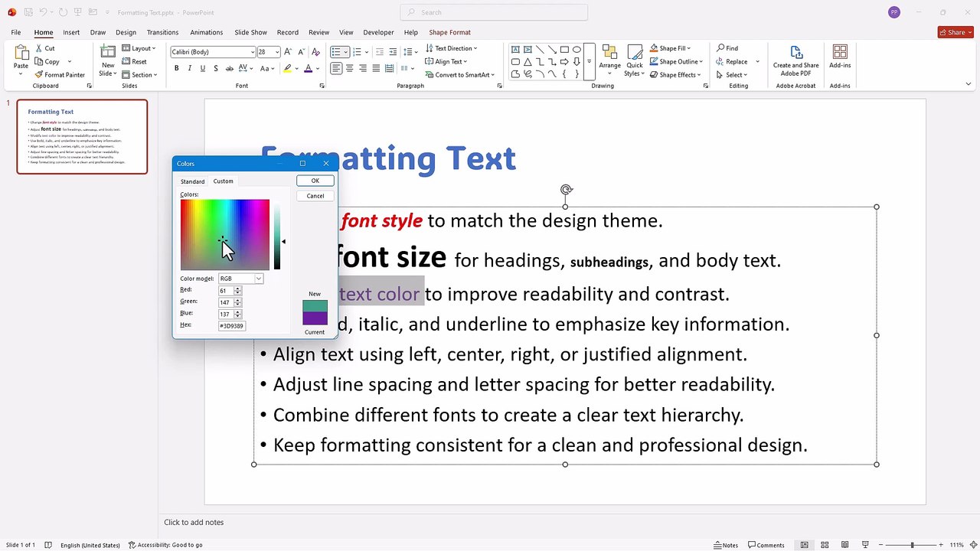Select the text box shape in the gallery
Viewport: 980px width, 551px height.
click(515, 49)
